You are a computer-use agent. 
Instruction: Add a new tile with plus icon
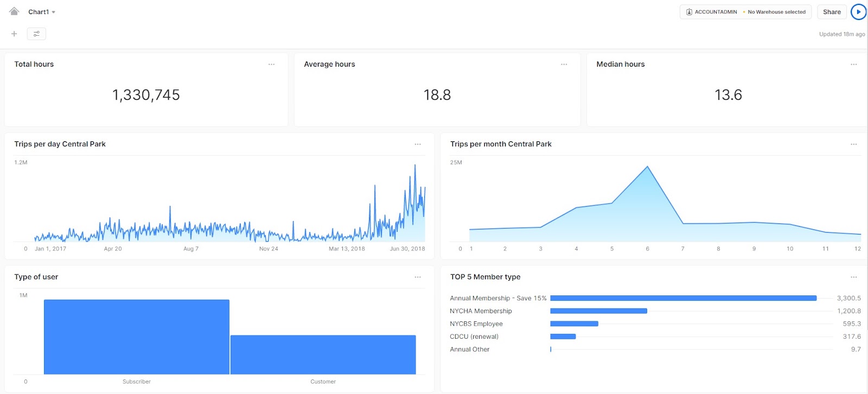tap(14, 34)
